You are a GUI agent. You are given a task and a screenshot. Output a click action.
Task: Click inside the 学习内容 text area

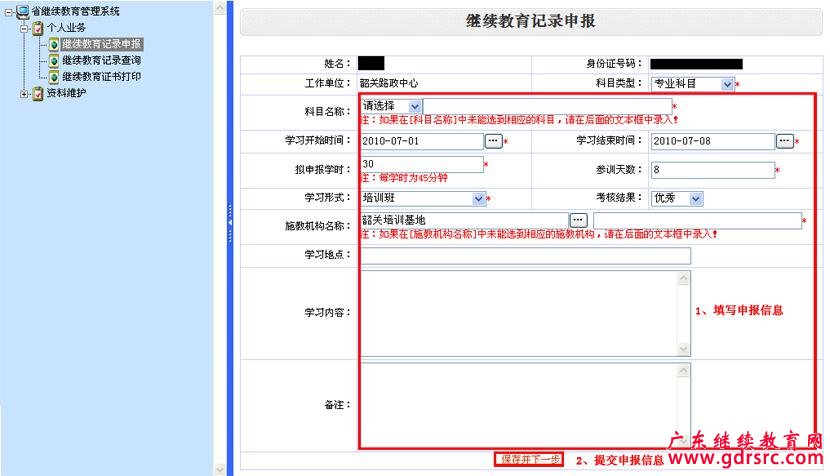coord(519,313)
